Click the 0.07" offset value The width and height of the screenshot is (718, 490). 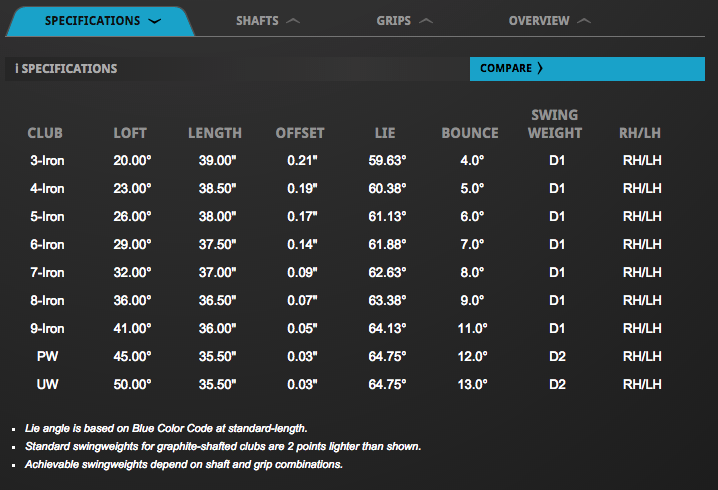(302, 300)
